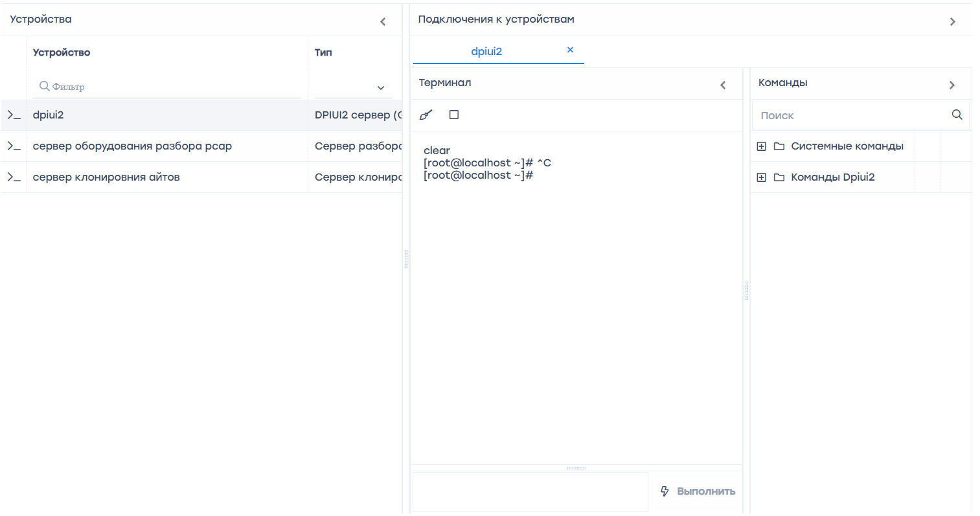Image resolution: width=980 pixels, height=516 pixels.
Task: Click the square stop icon in terminal toolbar
Action: 454,115
